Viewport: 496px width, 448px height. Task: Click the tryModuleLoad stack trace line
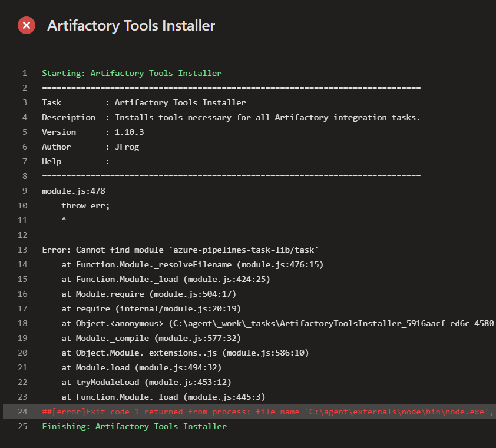156,382
